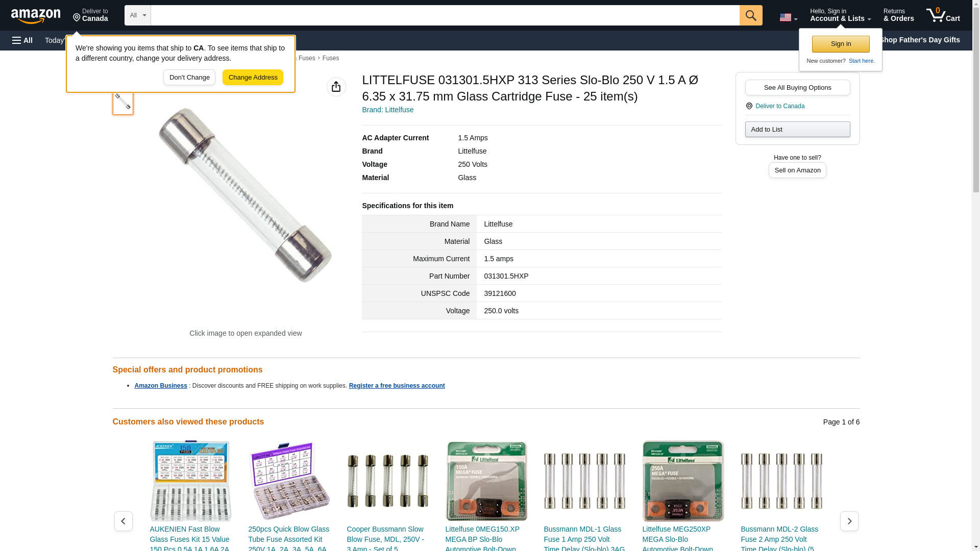The image size is (980, 551).
Task: Click previous arrow in product carousel
Action: [124, 521]
